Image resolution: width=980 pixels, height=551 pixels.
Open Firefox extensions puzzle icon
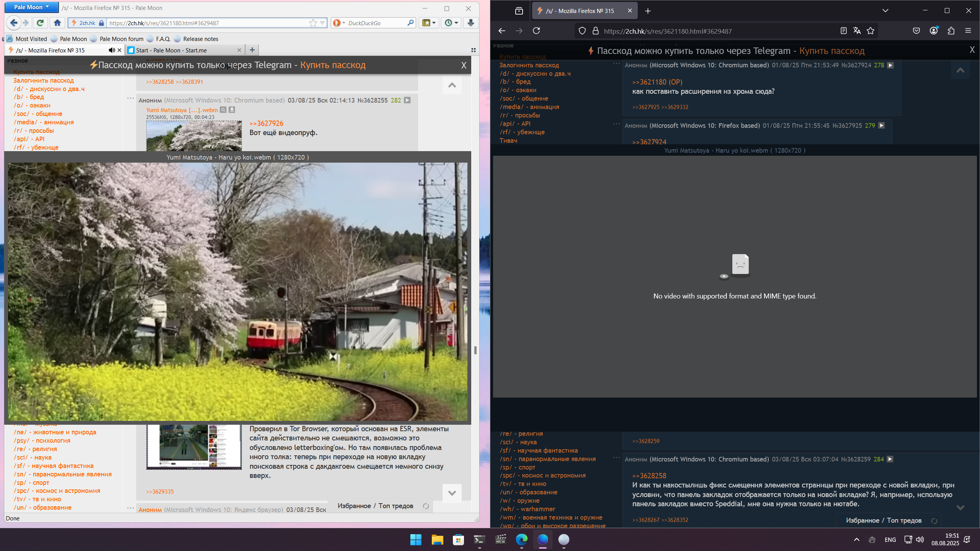coord(951,31)
